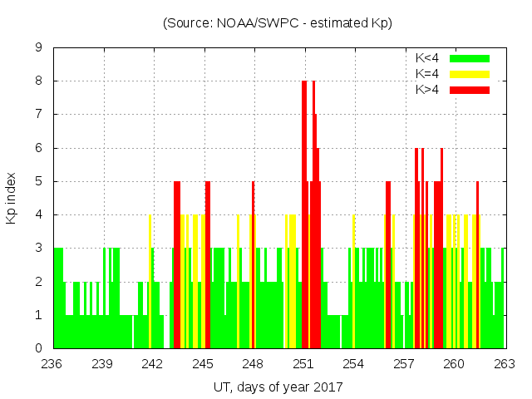The height and width of the screenshot is (399, 532).
Task: Click the y-axis tick label 5
Action: click(x=38, y=181)
